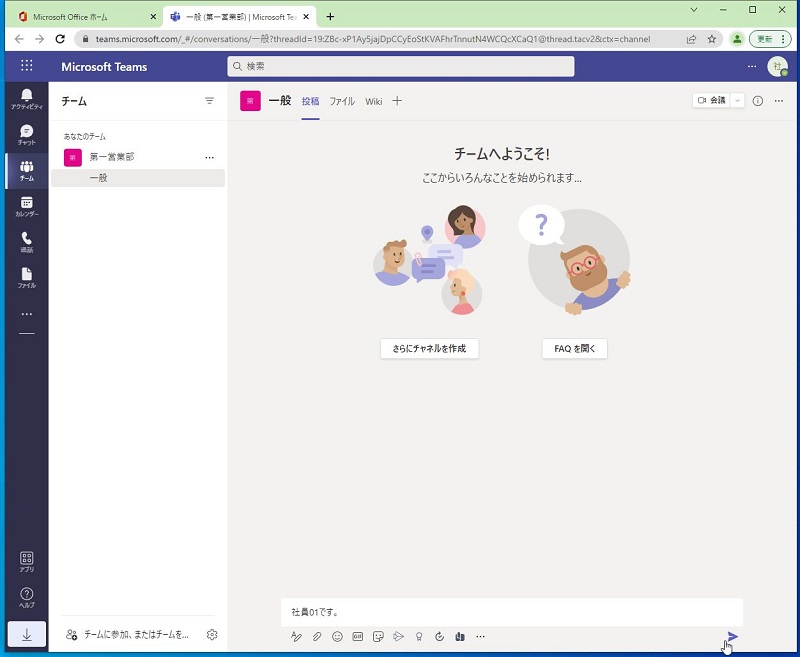Open settings and more ellipsis near profile
800x657 pixels.
coord(752,66)
